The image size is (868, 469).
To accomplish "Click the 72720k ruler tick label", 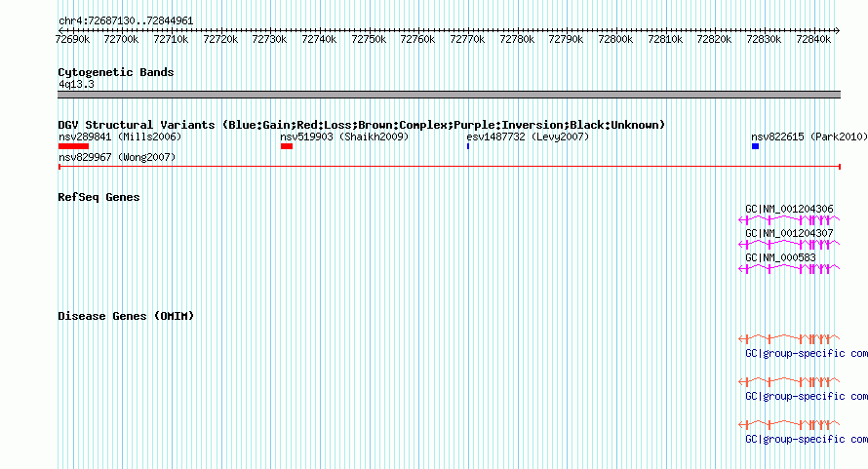I will [220, 39].
